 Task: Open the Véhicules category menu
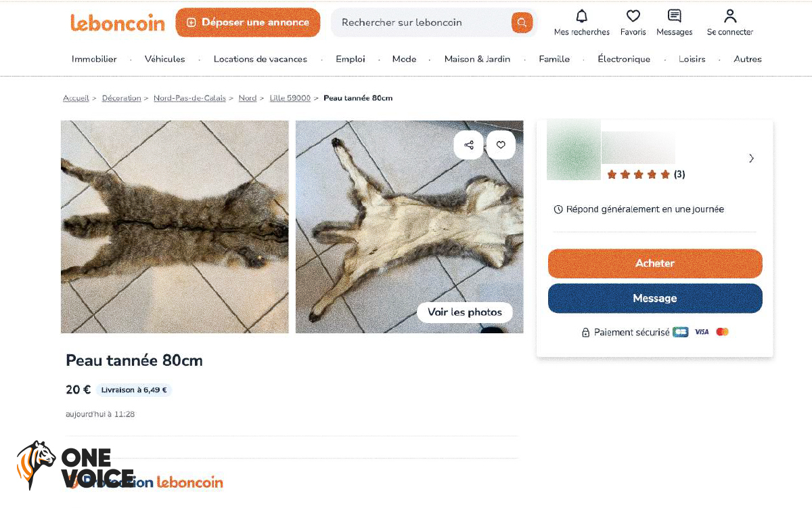click(164, 59)
